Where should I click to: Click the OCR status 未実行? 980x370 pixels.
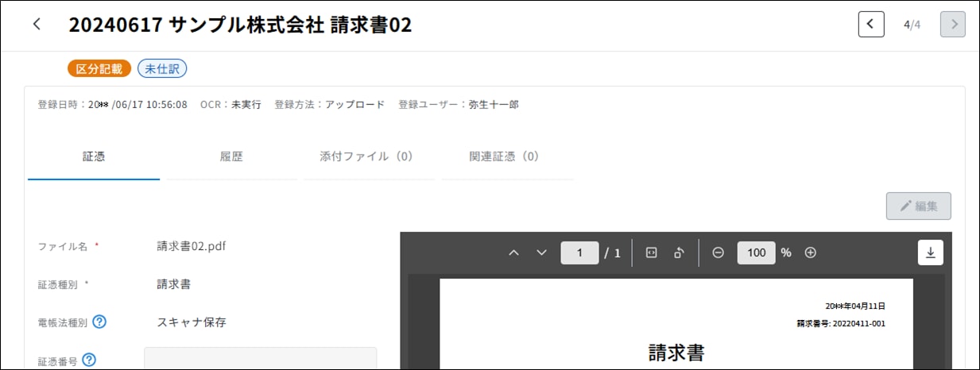[246, 104]
